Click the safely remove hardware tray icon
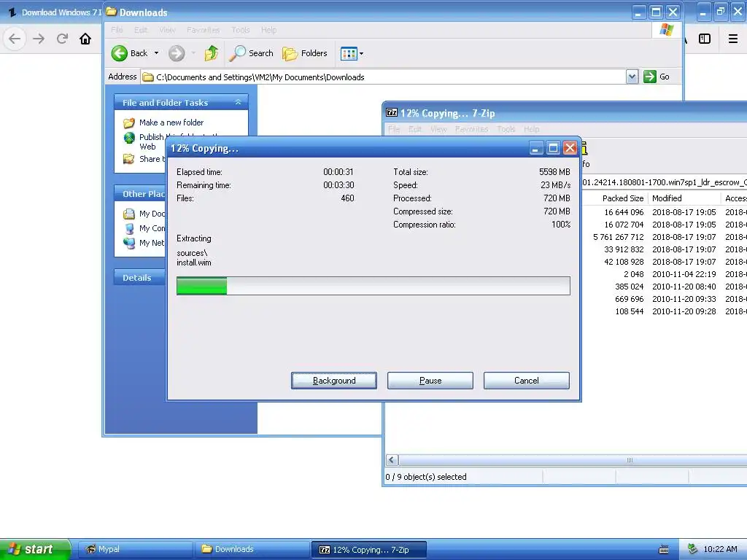The image size is (747, 560). click(x=692, y=549)
